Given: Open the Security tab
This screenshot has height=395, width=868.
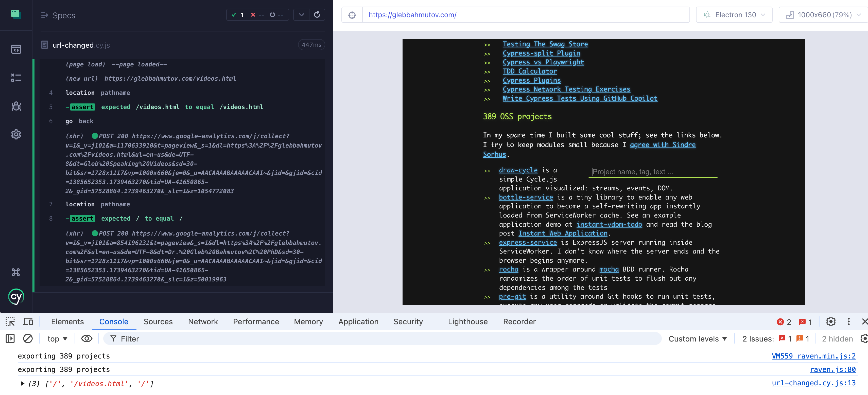Looking at the screenshot, I should (408, 321).
